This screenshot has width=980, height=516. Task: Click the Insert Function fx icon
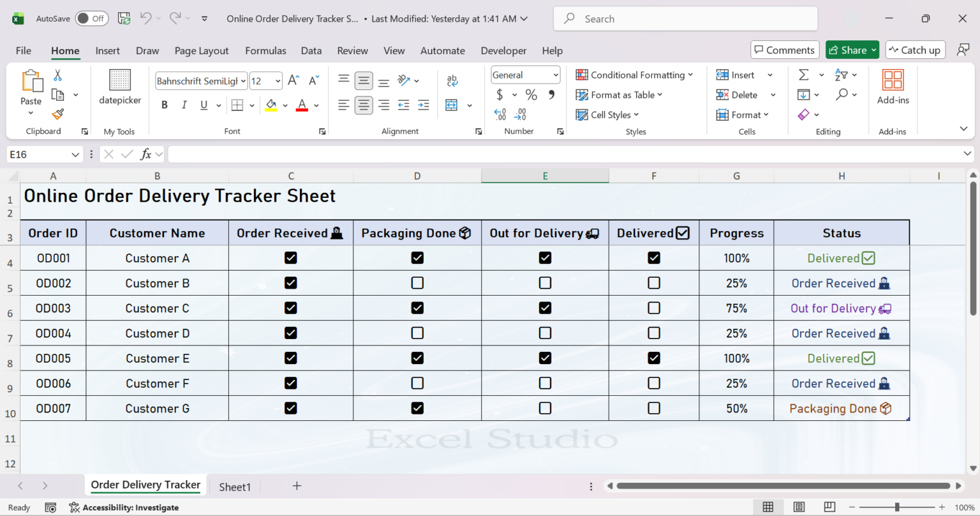point(145,154)
